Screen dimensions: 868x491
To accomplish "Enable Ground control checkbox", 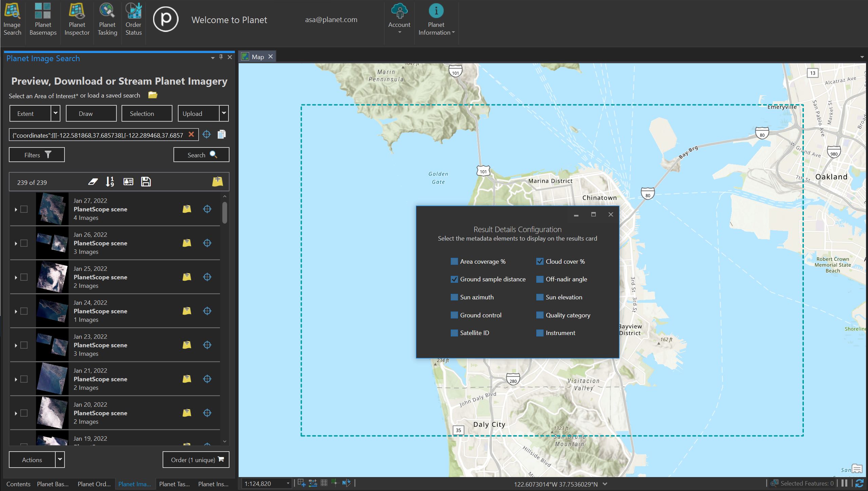I will [x=454, y=315].
